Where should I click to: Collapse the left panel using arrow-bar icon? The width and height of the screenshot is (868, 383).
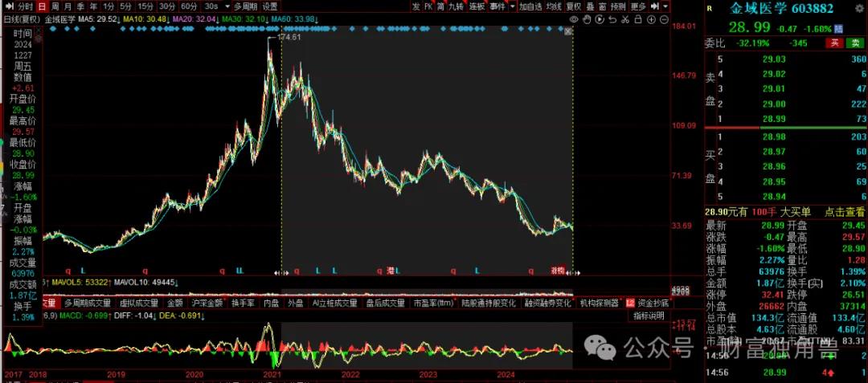coord(9,6)
